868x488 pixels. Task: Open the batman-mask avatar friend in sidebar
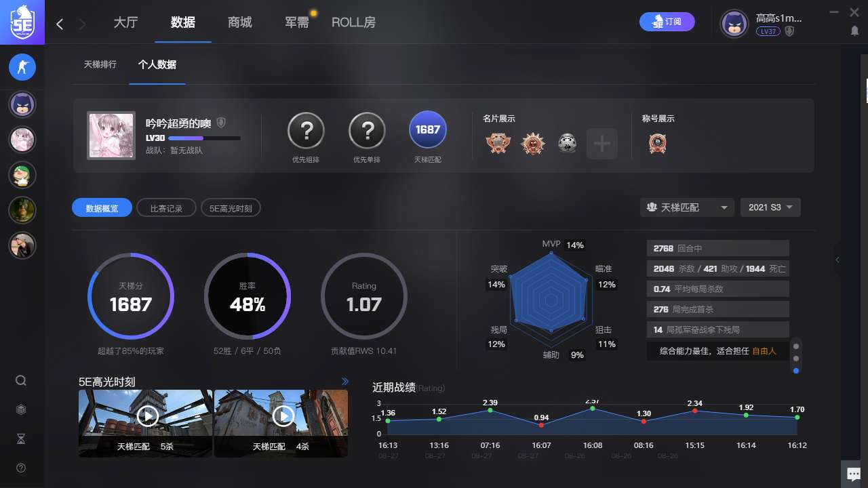click(22, 104)
